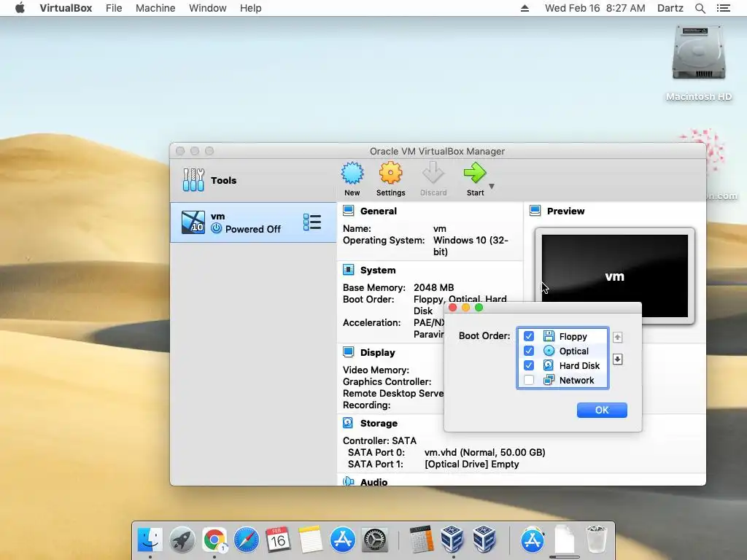The height and width of the screenshot is (560, 747).
Task: Click the New virtual machine icon
Action: point(352,174)
